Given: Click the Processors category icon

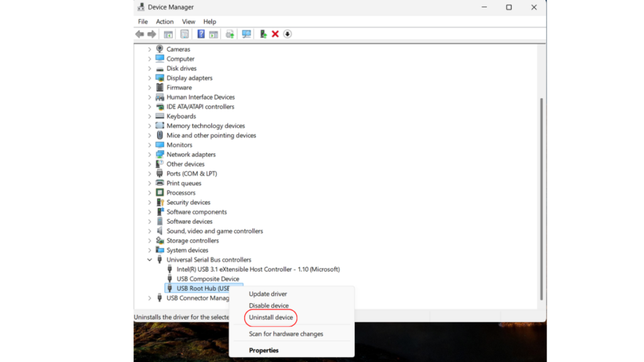Looking at the screenshot, I should point(160,192).
